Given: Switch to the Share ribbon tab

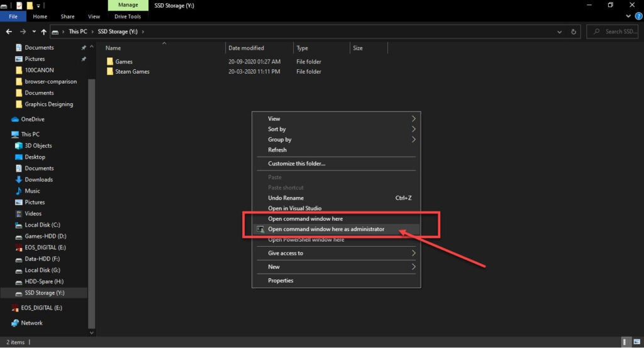Looking at the screenshot, I should [x=67, y=16].
